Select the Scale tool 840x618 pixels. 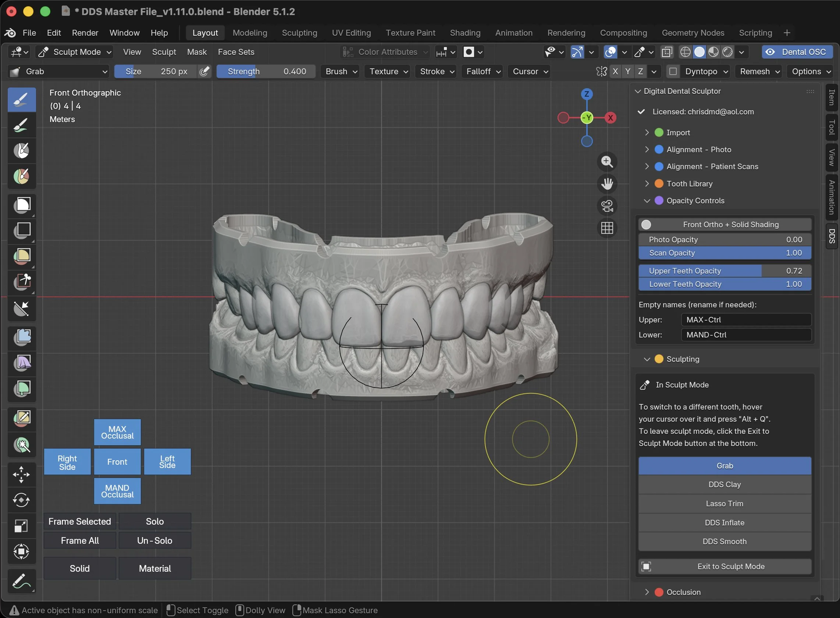[x=22, y=526]
